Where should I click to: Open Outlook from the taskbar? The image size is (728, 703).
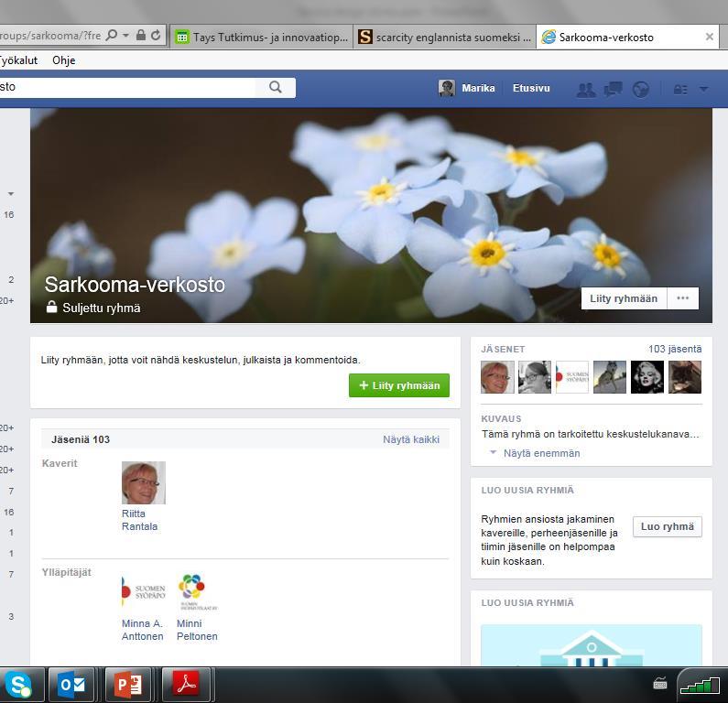pyautogui.click(x=72, y=685)
